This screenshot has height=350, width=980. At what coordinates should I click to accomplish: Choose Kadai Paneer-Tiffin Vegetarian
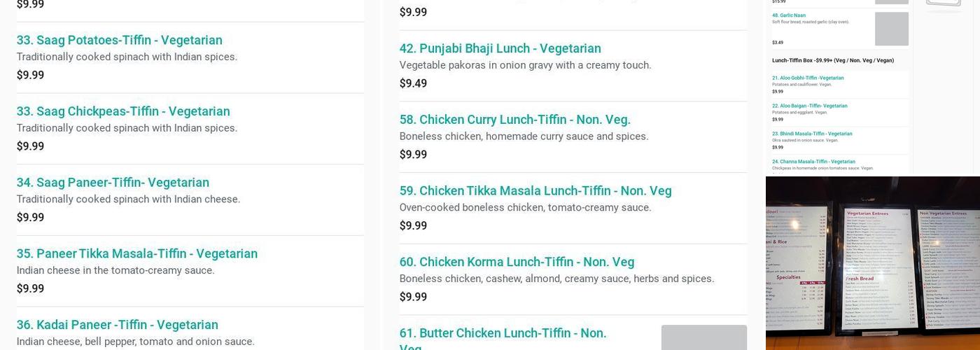(117, 325)
